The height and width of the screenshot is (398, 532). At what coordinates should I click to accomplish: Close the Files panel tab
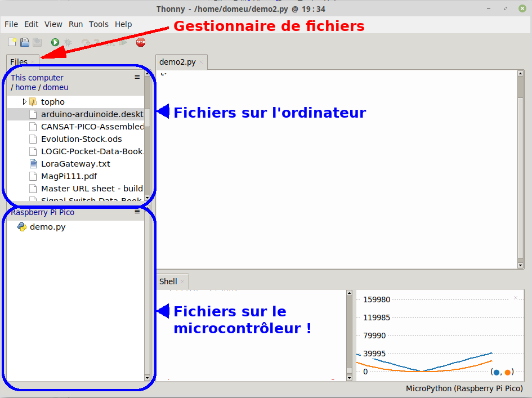(33, 62)
